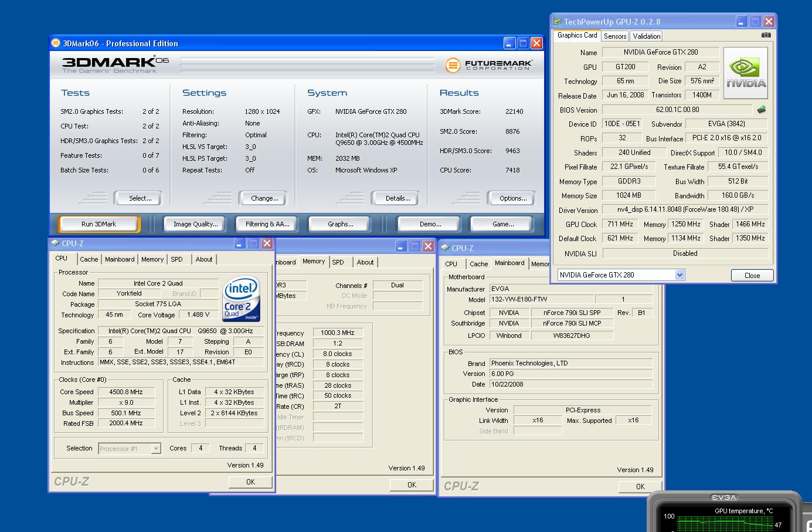Minimize the GPU-Z window
Screen dimensions: 812x532
click(x=742, y=21)
